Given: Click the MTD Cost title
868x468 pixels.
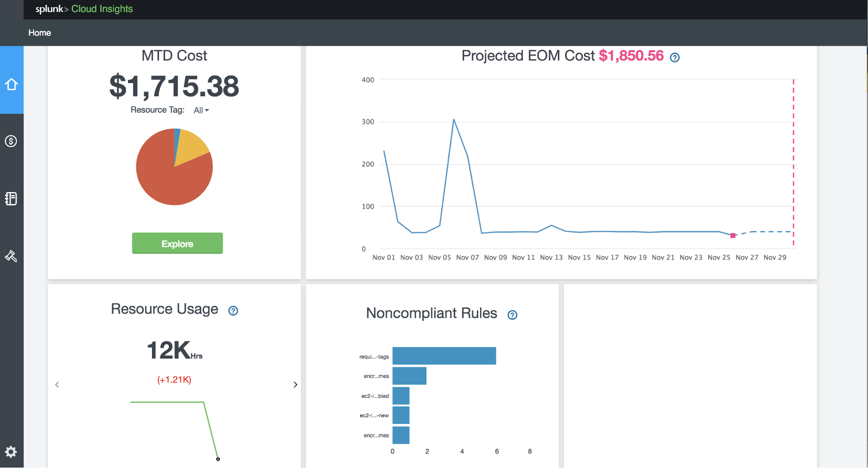Looking at the screenshot, I should pyautogui.click(x=175, y=56).
